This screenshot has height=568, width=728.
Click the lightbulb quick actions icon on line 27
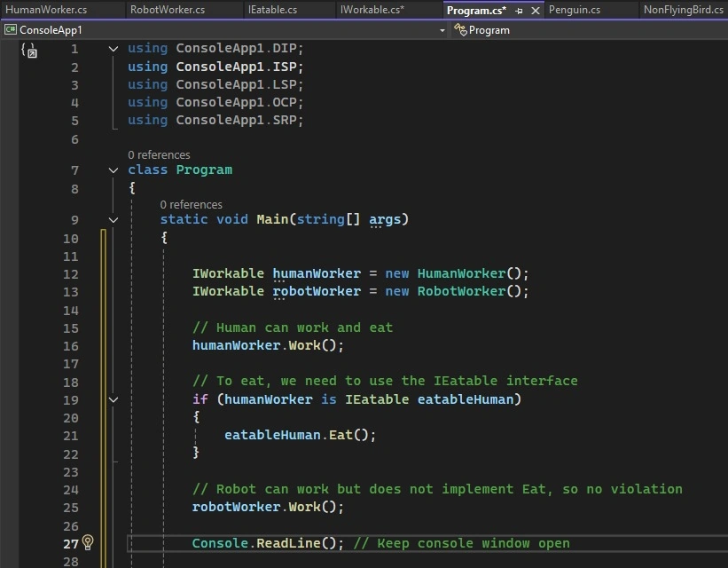88,542
